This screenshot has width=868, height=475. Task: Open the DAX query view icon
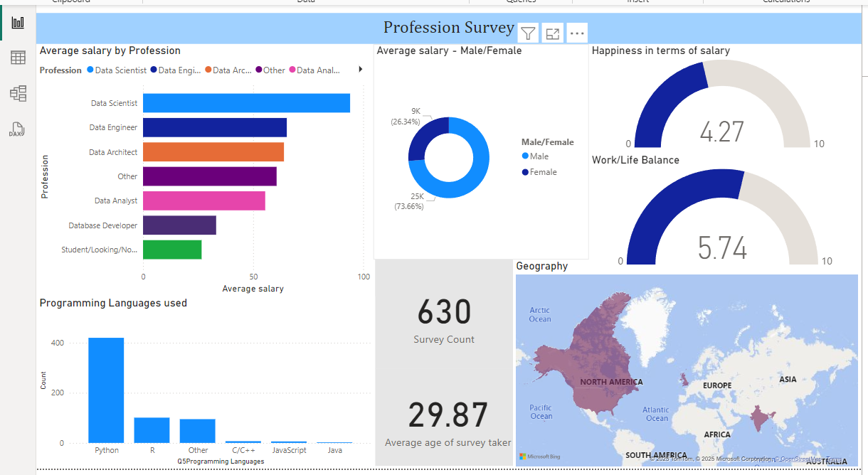pyautogui.click(x=16, y=129)
